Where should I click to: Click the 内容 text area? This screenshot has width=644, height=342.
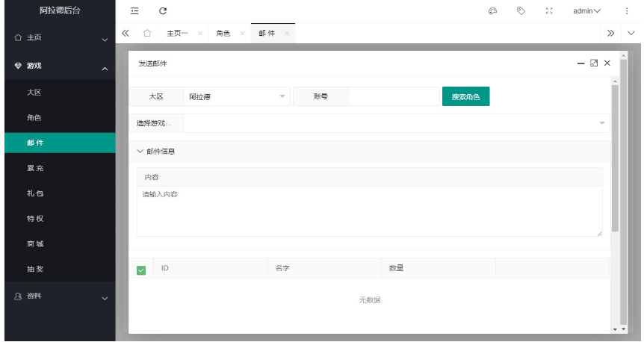pos(369,211)
